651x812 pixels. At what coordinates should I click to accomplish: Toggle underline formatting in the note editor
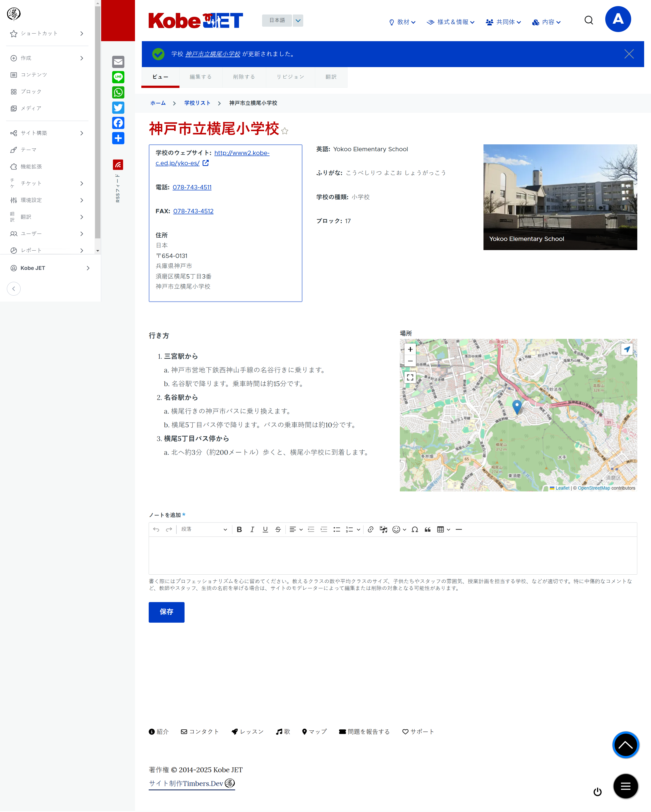[265, 530]
